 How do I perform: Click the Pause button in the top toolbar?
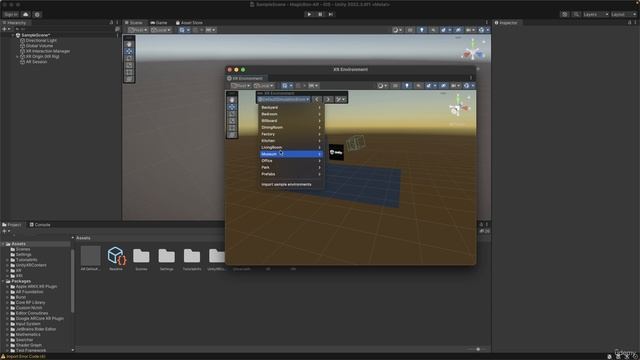point(320,14)
